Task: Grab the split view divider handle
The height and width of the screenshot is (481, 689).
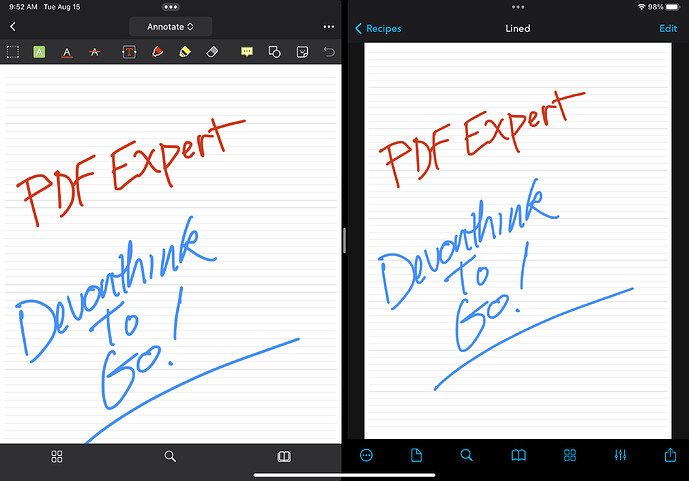Action: (x=344, y=241)
